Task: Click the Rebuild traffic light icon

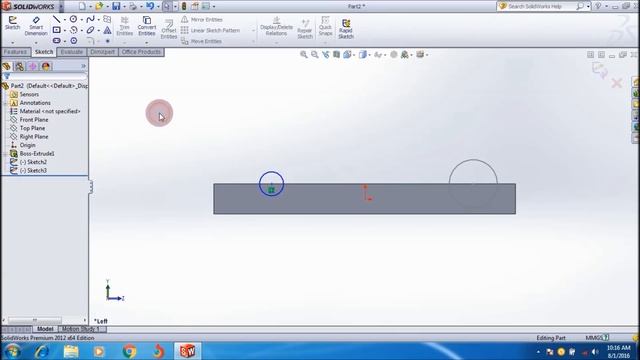Action: pyautogui.click(x=184, y=6)
